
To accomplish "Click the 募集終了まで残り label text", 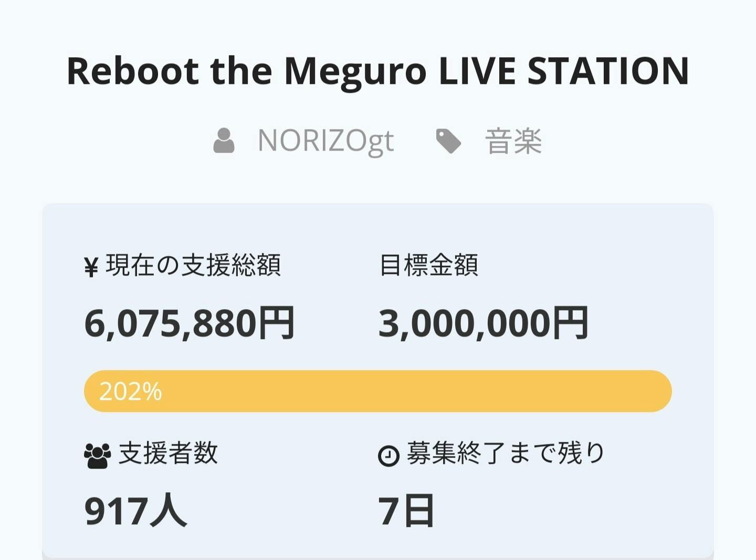I will (x=507, y=453).
